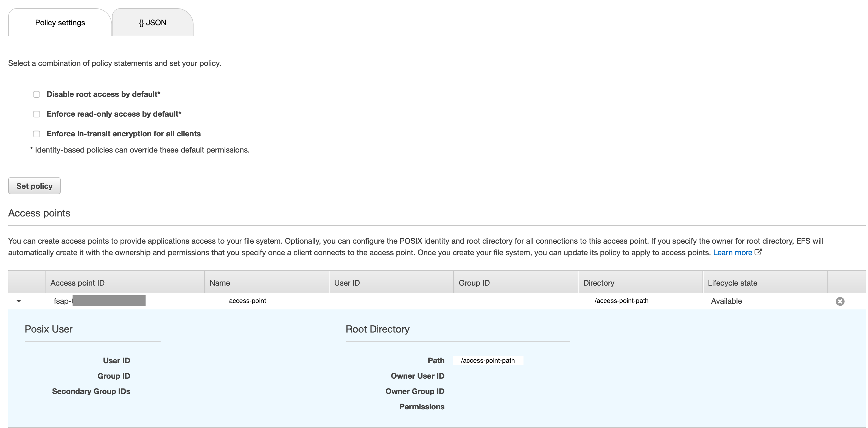Click the Name column header

click(220, 283)
